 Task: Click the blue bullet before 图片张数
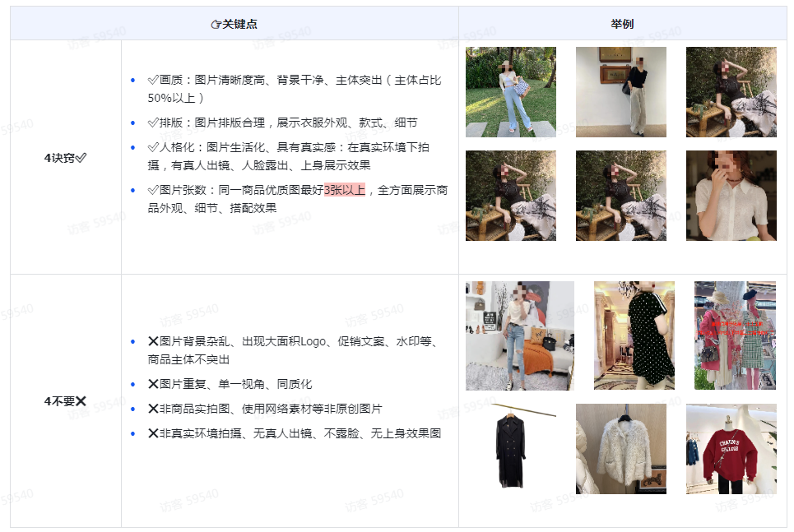[x=134, y=187]
